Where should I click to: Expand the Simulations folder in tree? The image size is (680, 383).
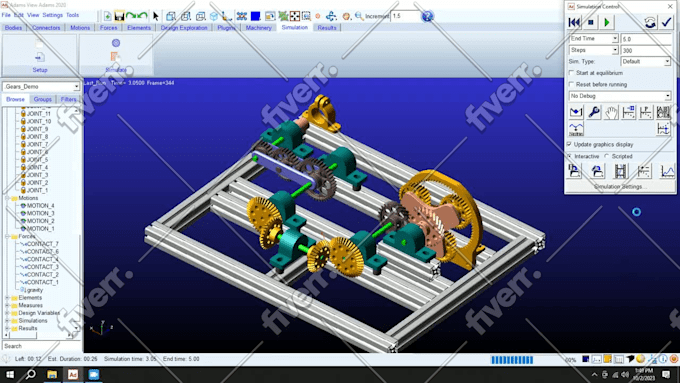(x=7, y=321)
